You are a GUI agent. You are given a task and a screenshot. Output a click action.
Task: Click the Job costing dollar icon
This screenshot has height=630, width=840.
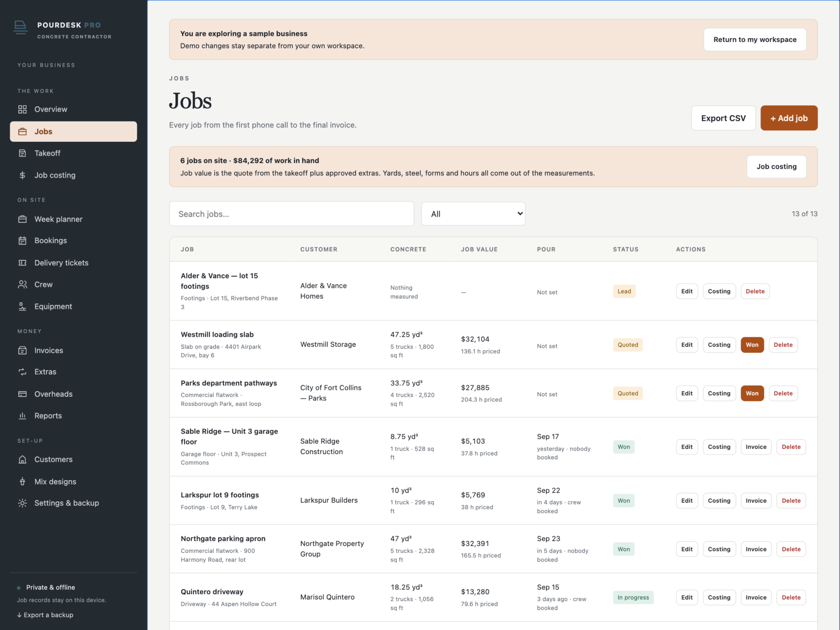[22, 175]
